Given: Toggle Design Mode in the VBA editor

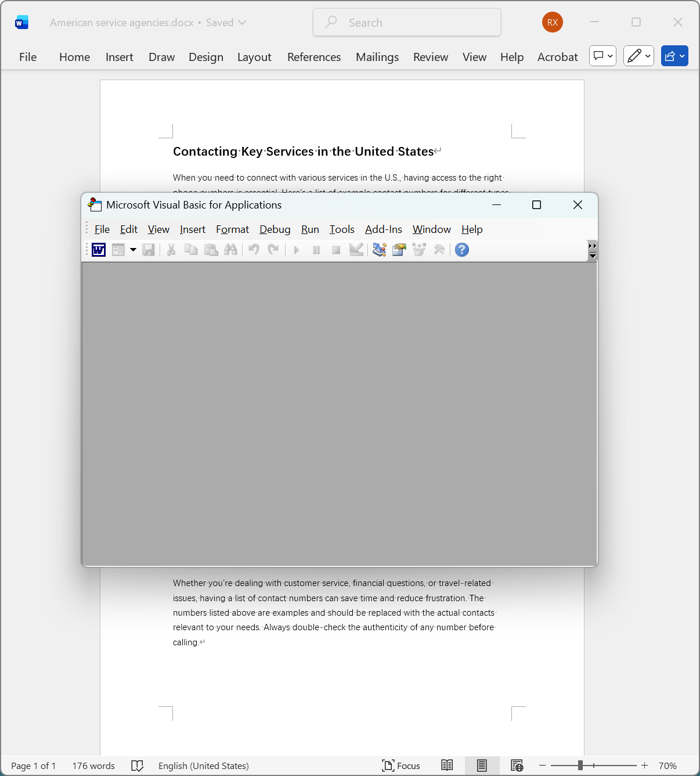Looking at the screenshot, I should pos(356,250).
